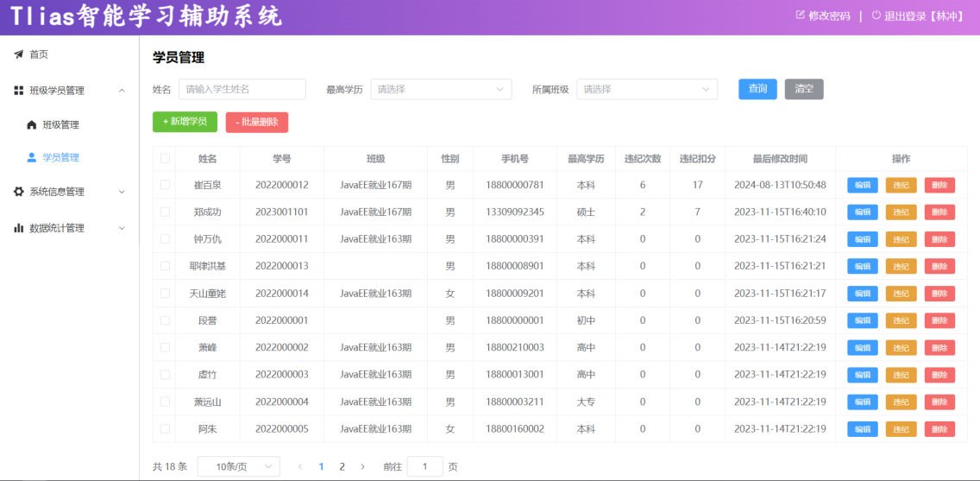
Task: Click the gray 清空 button
Action: pyautogui.click(x=804, y=89)
